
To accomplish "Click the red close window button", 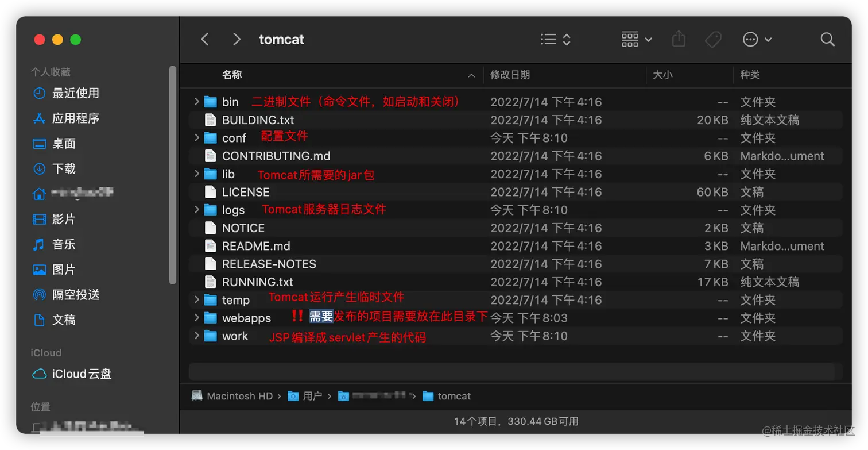I will pos(40,40).
